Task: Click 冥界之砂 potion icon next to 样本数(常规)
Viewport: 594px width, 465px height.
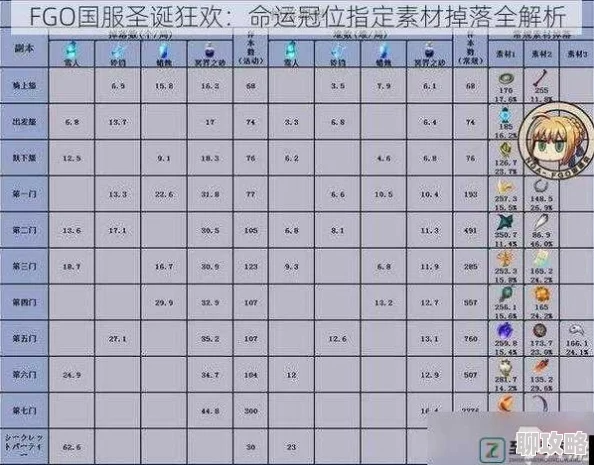Action: pos(429,50)
